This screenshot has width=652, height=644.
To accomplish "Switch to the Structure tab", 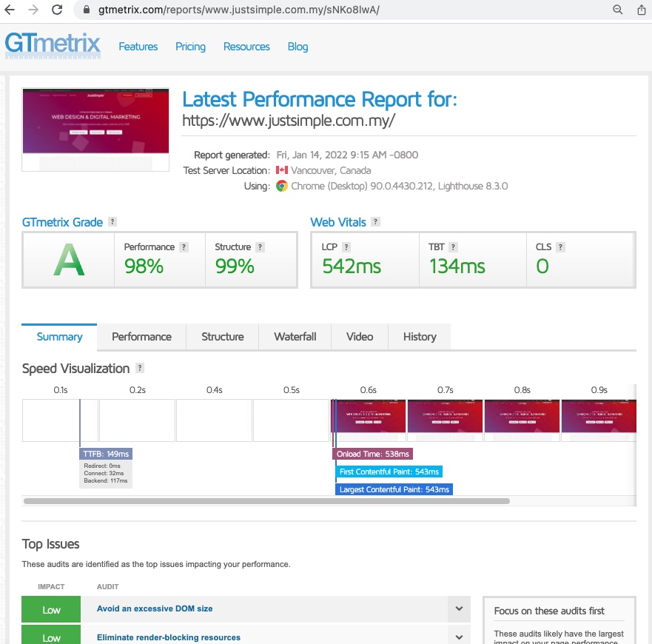I will click(x=223, y=337).
